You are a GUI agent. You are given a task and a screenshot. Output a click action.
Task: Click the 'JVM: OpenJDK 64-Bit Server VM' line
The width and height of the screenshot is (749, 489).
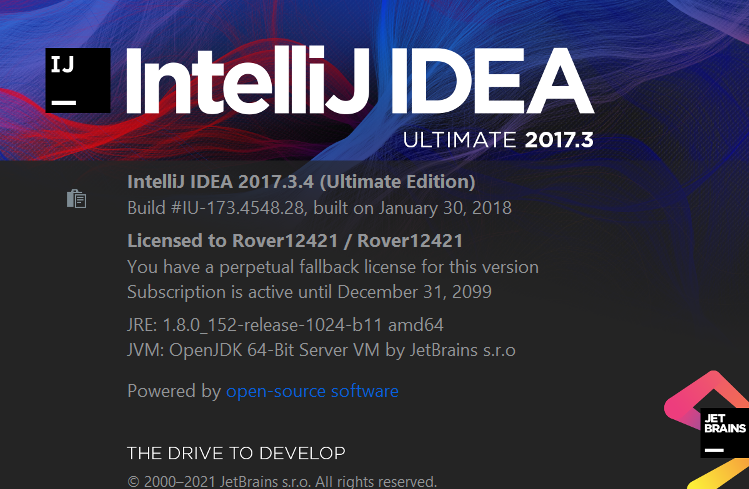(321, 350)
